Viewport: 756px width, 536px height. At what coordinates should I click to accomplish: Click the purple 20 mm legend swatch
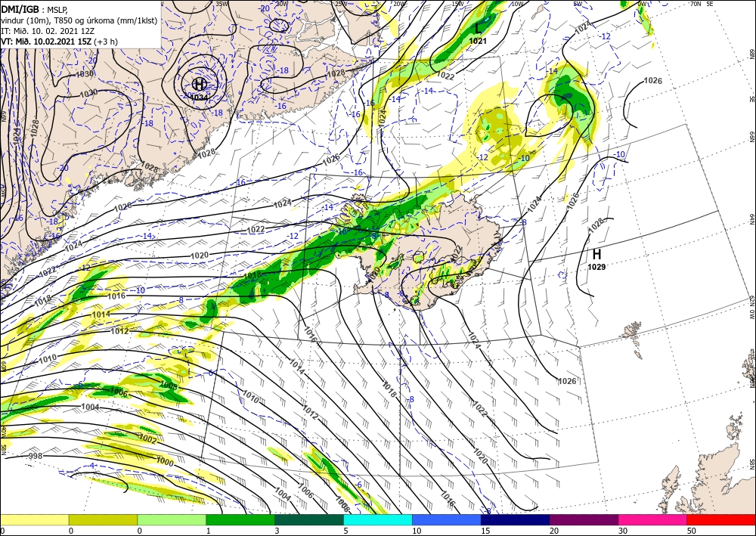584,519
